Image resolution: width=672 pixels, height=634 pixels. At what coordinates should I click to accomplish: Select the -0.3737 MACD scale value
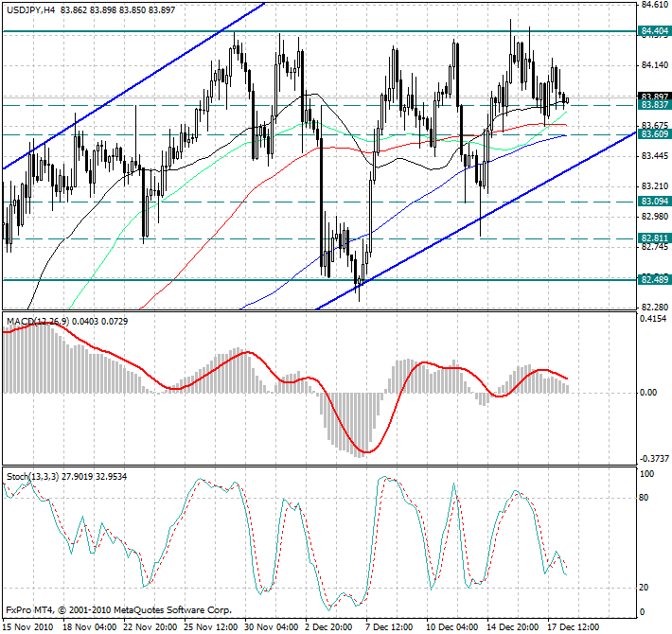coord(654,459)
